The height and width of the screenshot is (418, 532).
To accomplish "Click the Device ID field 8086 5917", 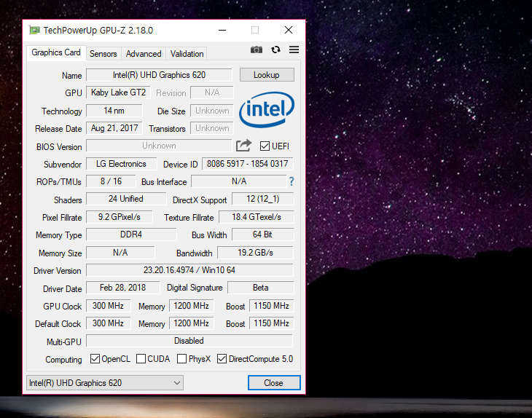I will point(248,164).
